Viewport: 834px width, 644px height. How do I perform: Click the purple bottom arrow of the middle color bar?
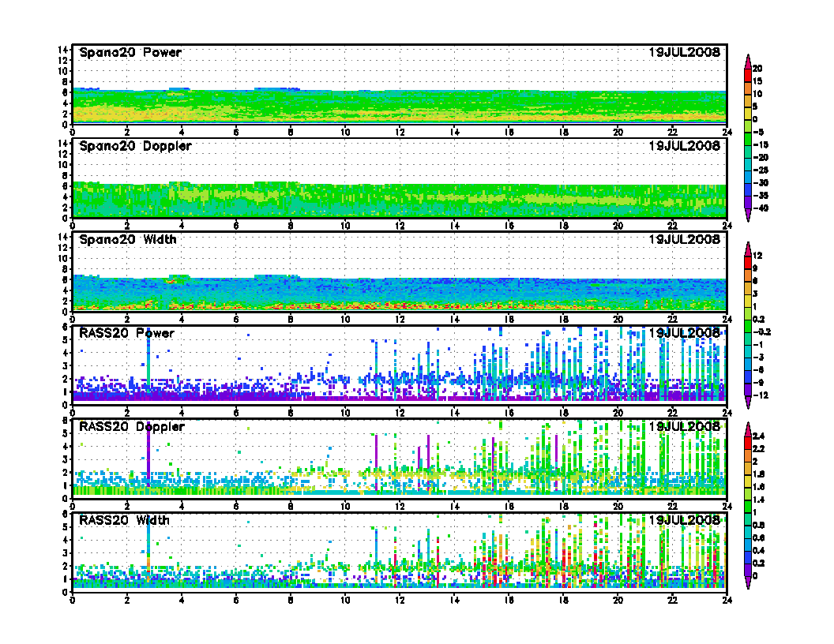[747, 402]
